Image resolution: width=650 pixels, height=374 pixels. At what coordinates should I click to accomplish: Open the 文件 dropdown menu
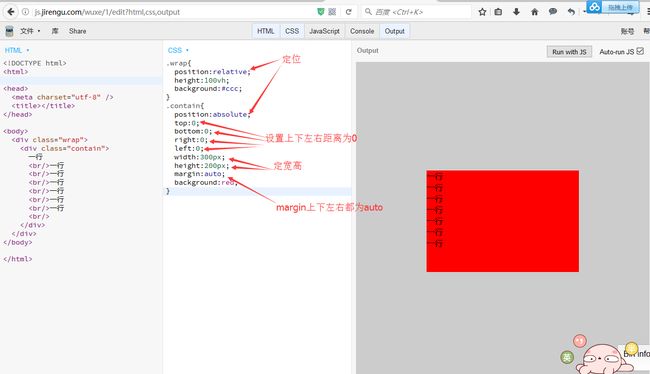click(30, 31)
